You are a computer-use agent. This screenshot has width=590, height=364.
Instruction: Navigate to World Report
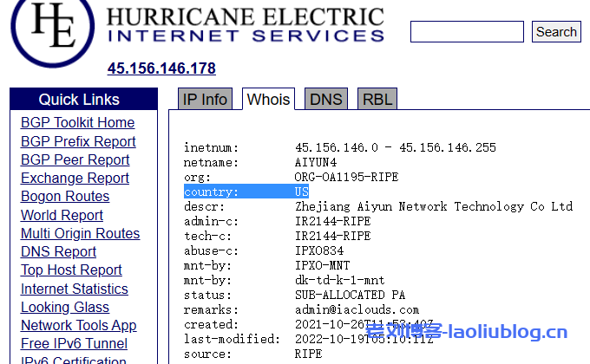click(x=62, y=215)
